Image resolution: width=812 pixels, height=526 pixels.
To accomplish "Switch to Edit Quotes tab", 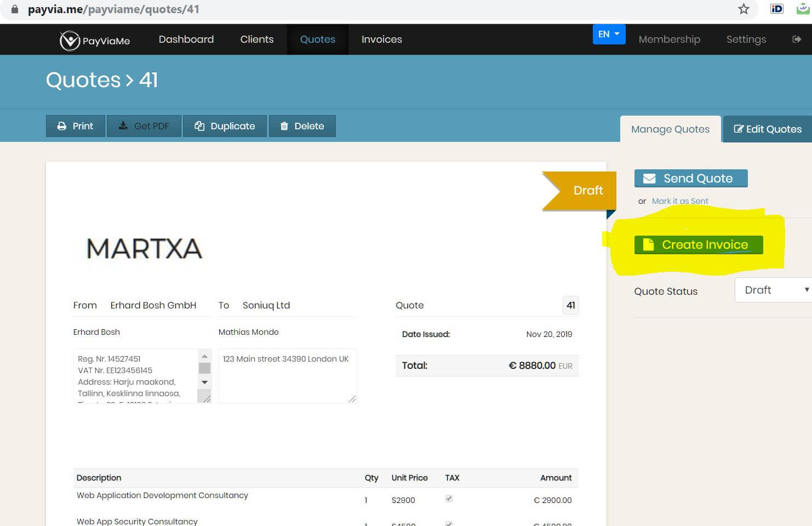I will click(x=768, y=129).
